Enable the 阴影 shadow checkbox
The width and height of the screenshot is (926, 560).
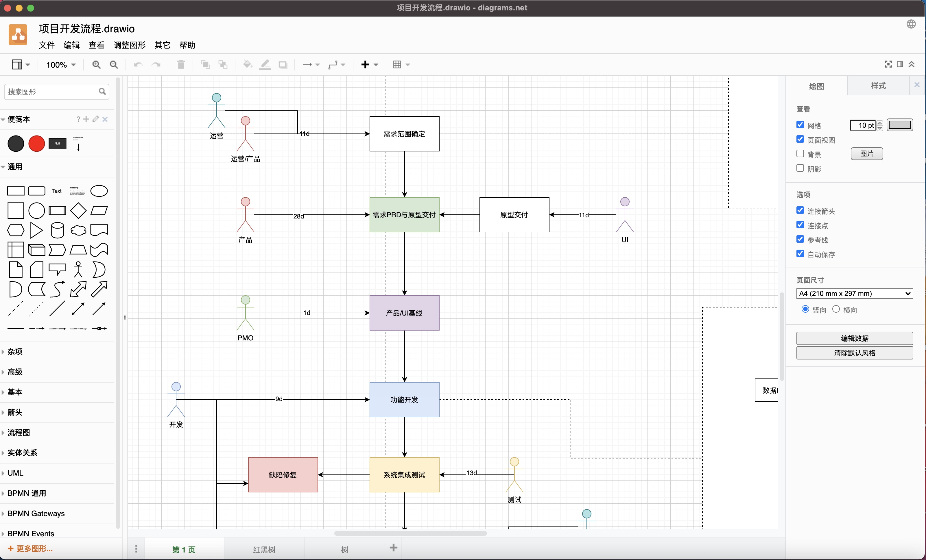(x=800, y=168)
